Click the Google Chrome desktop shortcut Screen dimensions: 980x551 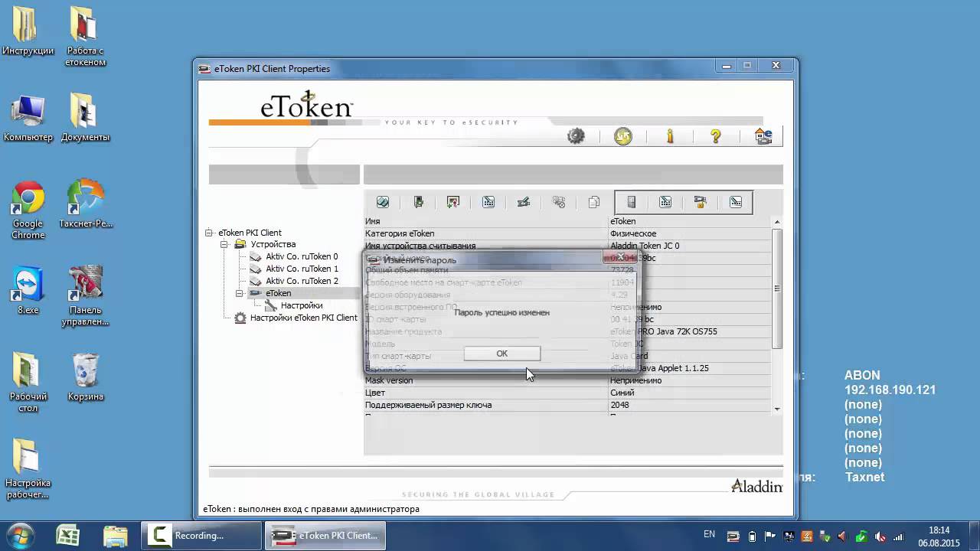pyautogui.click(x=28, y=210)
